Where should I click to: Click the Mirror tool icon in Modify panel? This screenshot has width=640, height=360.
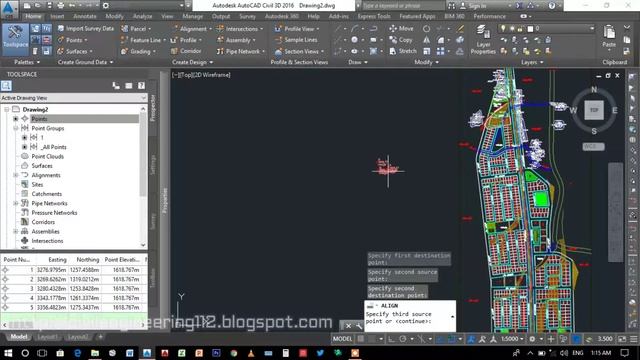coord(427,40)
